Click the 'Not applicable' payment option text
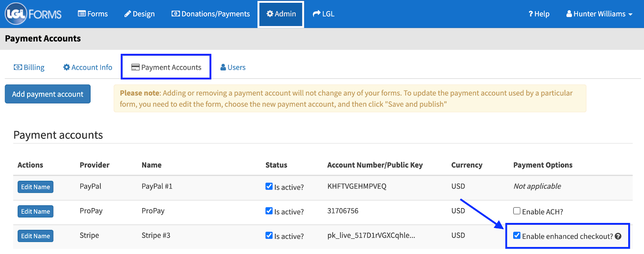 tap(537, 186)
